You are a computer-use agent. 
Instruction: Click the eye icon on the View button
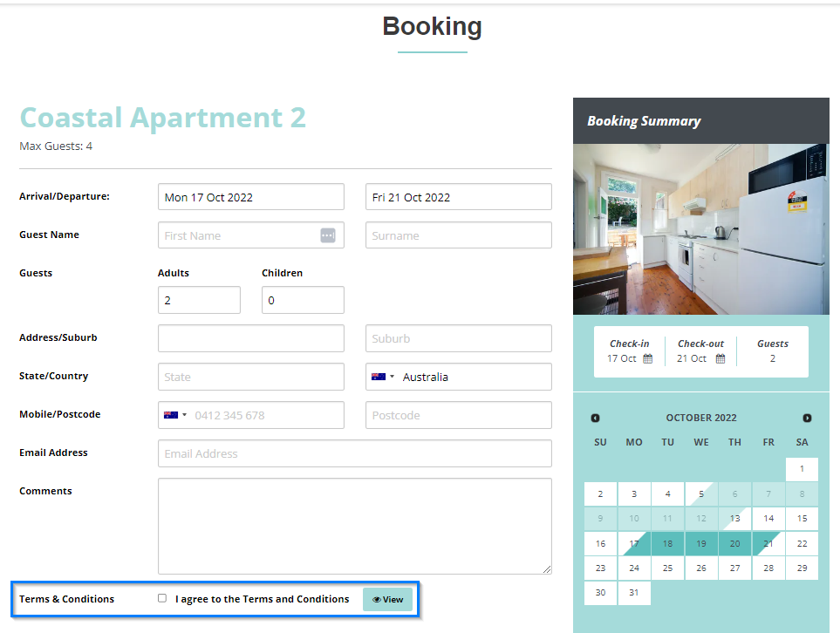(x=376, y=599)
